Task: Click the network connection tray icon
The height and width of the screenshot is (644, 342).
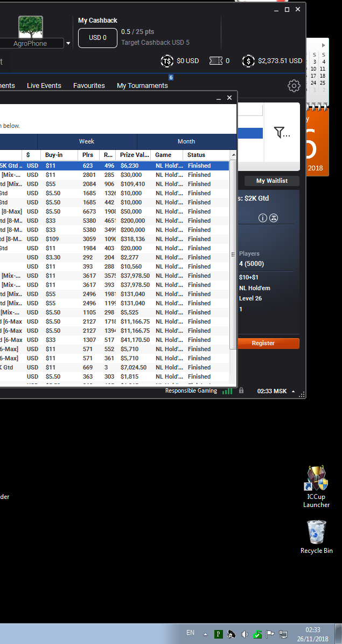Action: coord(283,634)
